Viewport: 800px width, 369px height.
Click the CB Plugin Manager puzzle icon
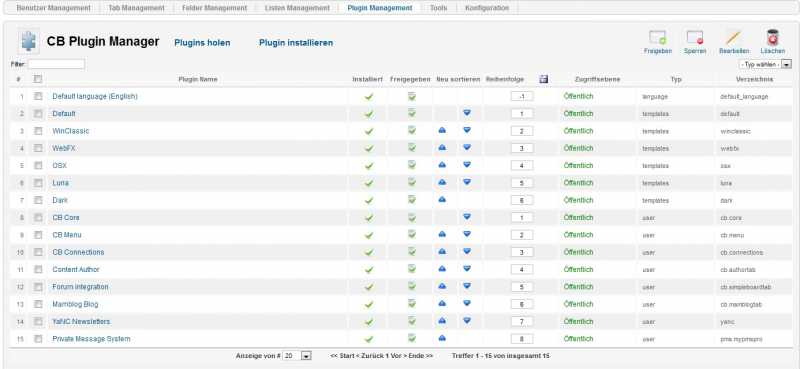click(x=29, y=41)
